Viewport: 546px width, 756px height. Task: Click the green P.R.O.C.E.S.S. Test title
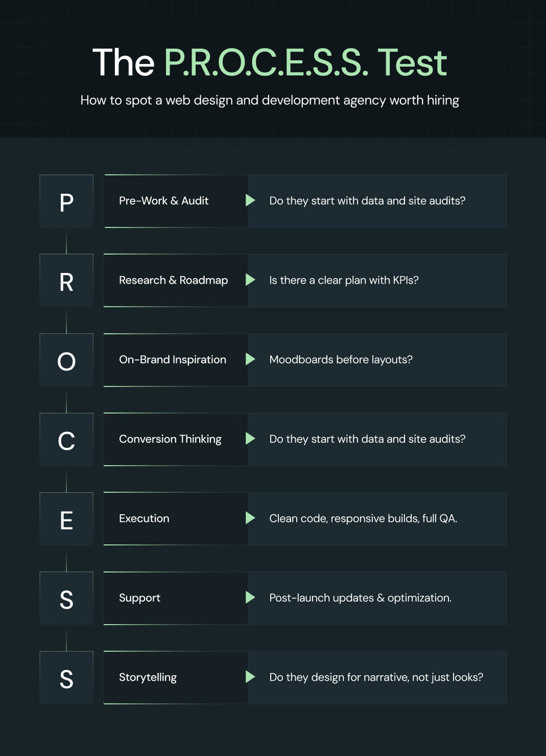click(305, 63)
